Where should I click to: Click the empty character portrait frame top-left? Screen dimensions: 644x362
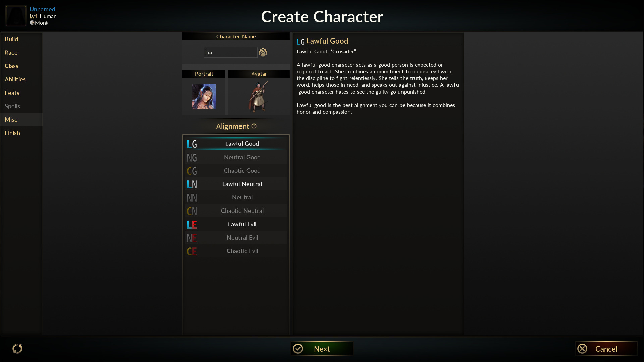click(16, 16)
